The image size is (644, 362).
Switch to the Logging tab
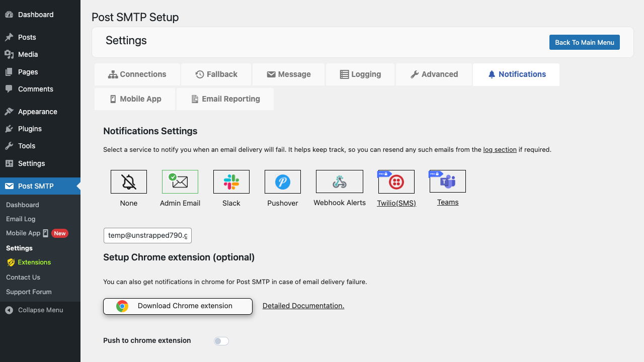click(361, 74)
